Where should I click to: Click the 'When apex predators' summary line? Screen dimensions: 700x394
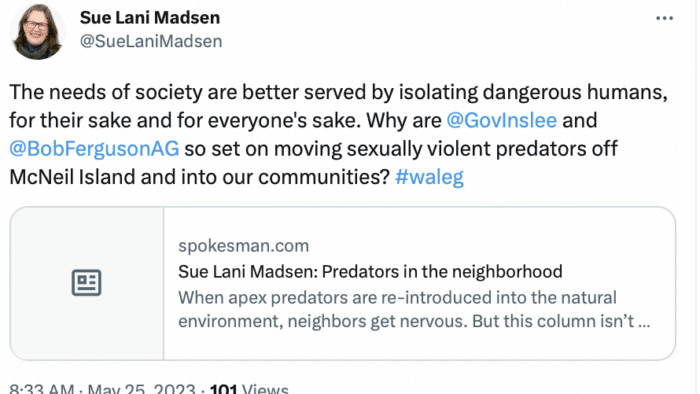[397, 298]
